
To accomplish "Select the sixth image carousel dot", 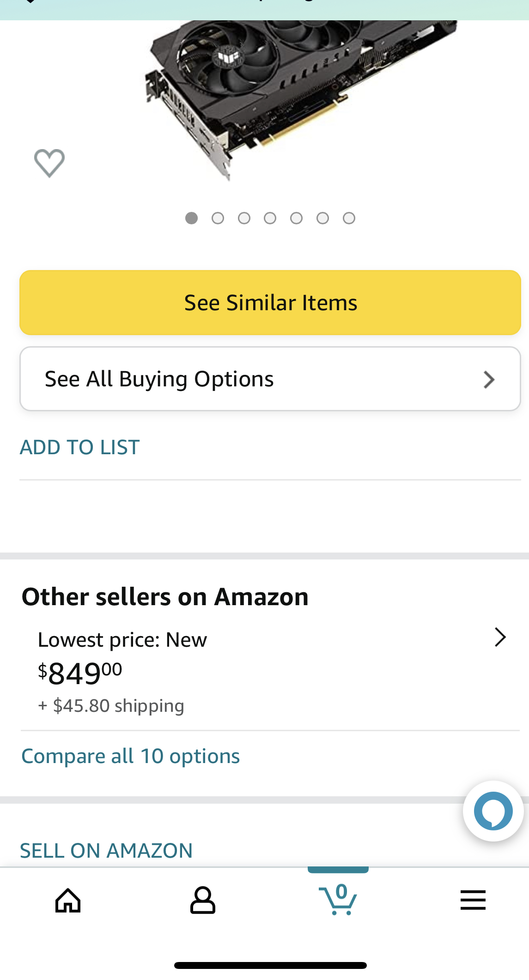I will click(x=322, y=218).
